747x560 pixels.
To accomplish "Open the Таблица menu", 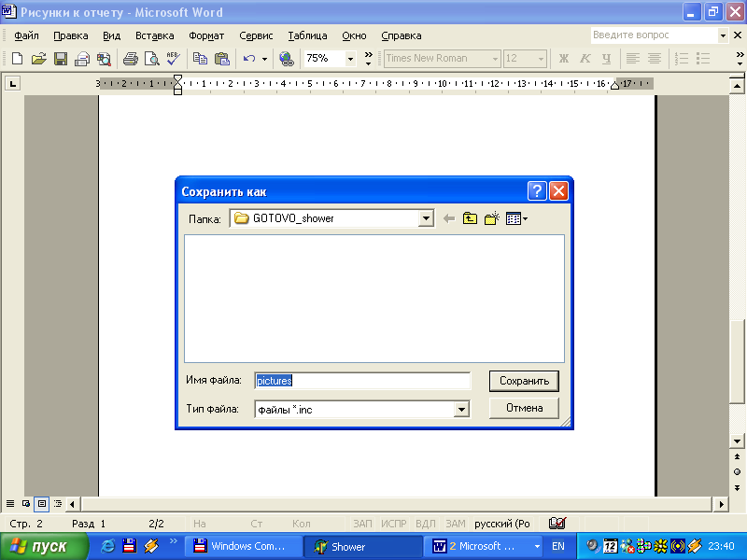I will click(307, 35).
